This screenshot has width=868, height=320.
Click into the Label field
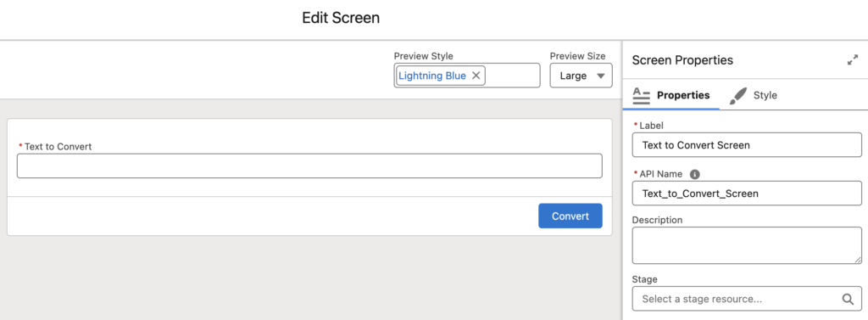tap(747, 145)
